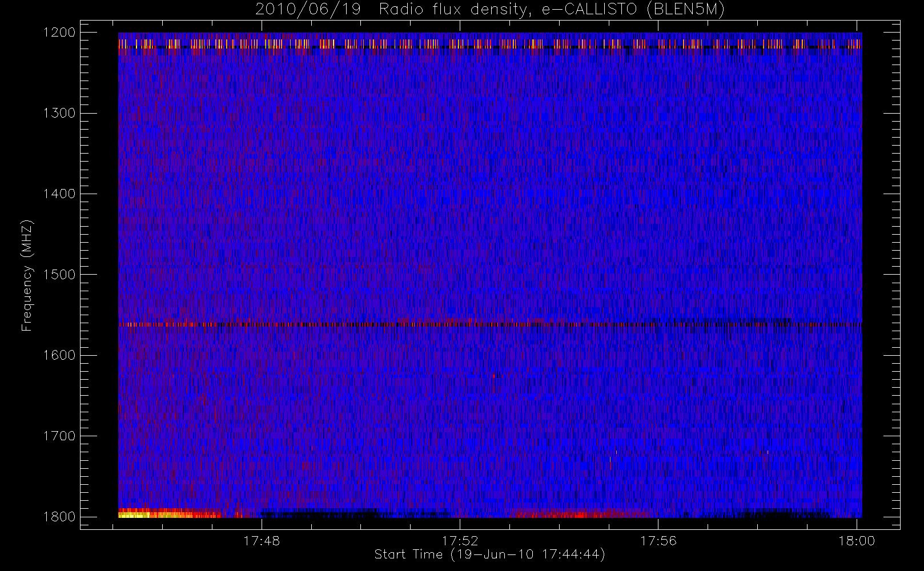Click the 17:56 time tick label
This screenshot has height=571, width=924.
pyautogui.click(x=658, y=541)
